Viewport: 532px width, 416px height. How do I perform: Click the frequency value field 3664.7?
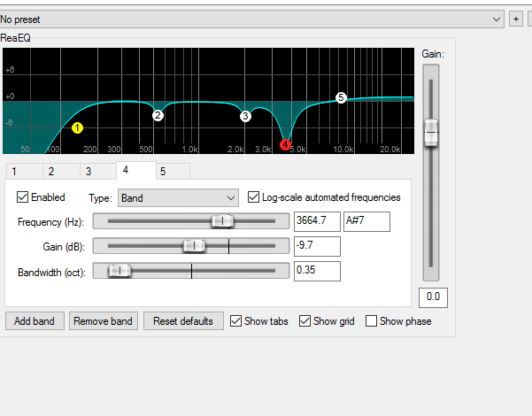(x=317, y=221)
